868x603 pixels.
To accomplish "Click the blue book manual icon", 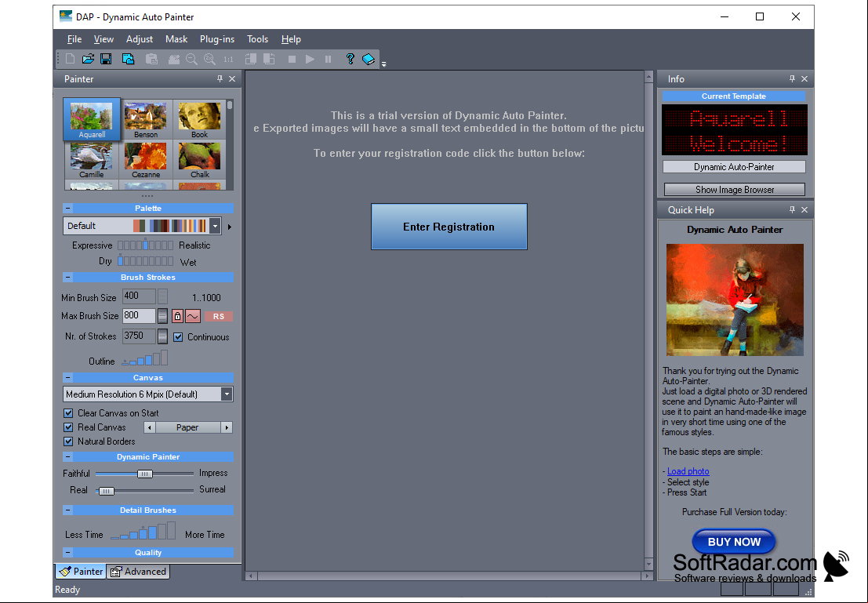I will 368,59.
